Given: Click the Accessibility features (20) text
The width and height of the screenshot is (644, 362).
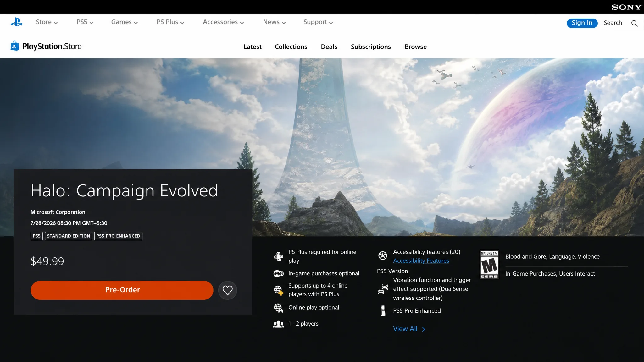Looking at the screenshot, I should [x=427, y=252].
